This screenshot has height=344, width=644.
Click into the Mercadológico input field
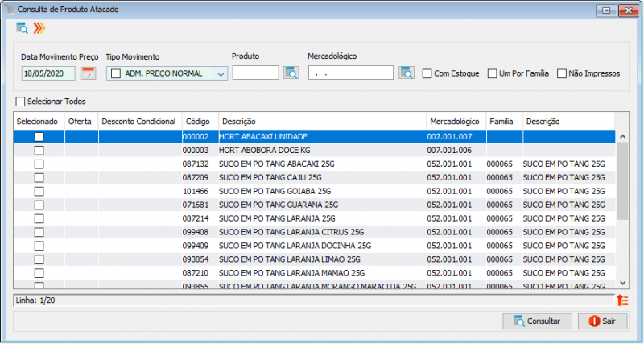351,73
